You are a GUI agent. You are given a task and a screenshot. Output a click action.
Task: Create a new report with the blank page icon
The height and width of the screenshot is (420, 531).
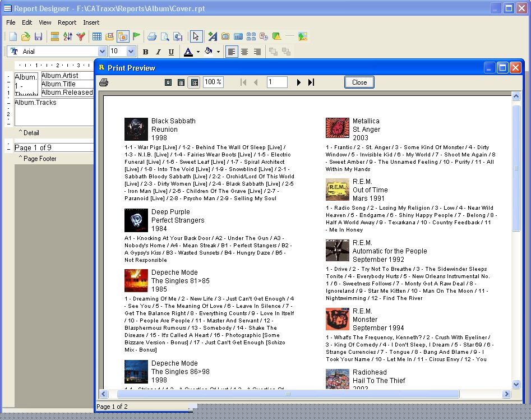click(13, 36)
